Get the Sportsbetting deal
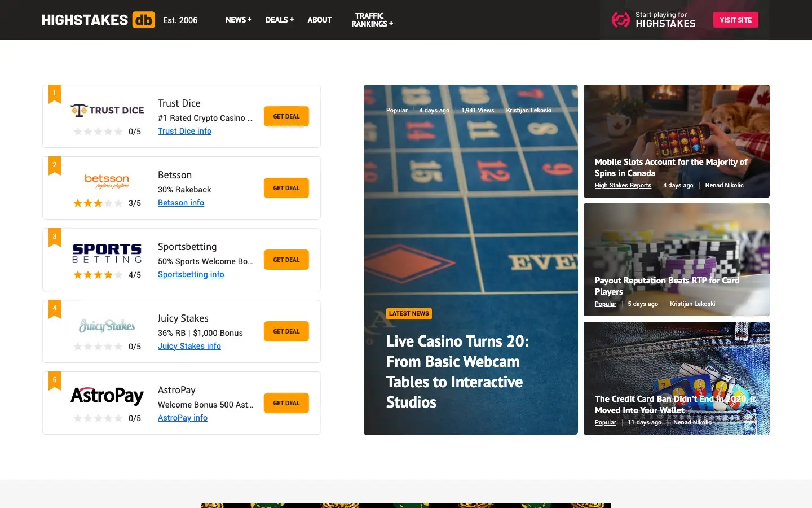 click(x=286, y=260)
